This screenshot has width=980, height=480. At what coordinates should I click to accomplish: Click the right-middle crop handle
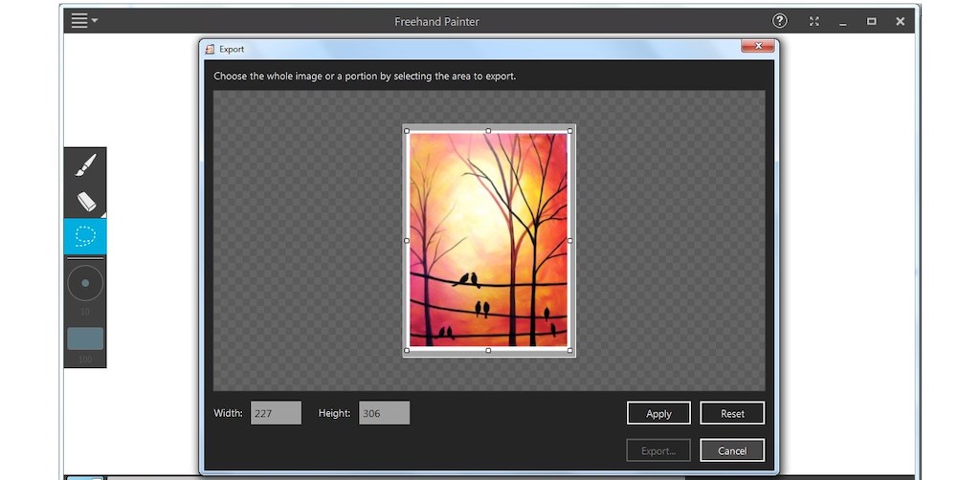click(570, 241)
